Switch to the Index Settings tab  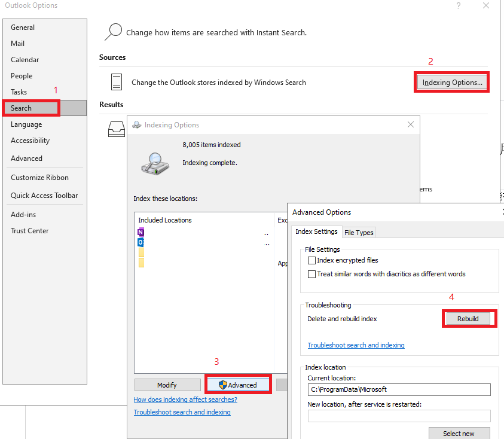click(x=316, y=231)
